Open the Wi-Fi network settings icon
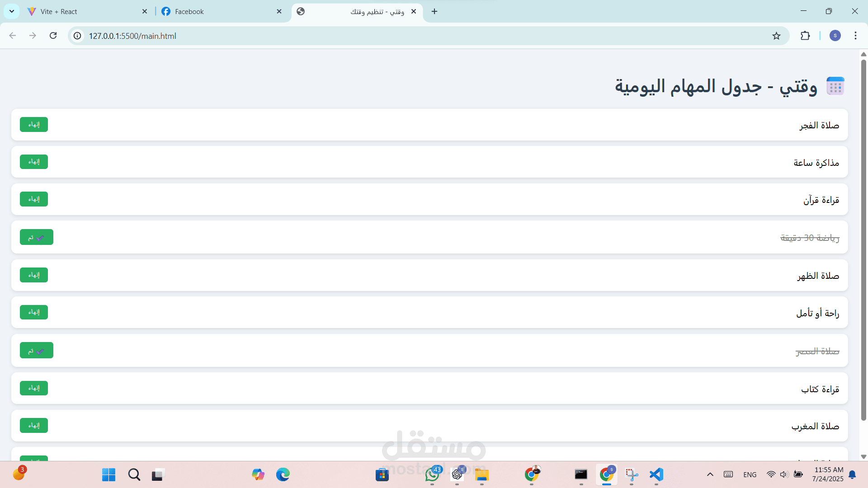This screenshot has height=488, width=868. 771,474
